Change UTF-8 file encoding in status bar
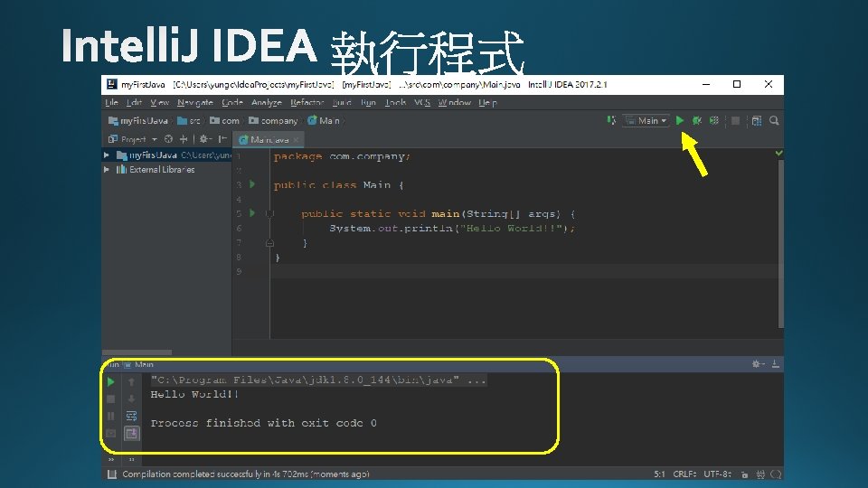 (717, 474)
